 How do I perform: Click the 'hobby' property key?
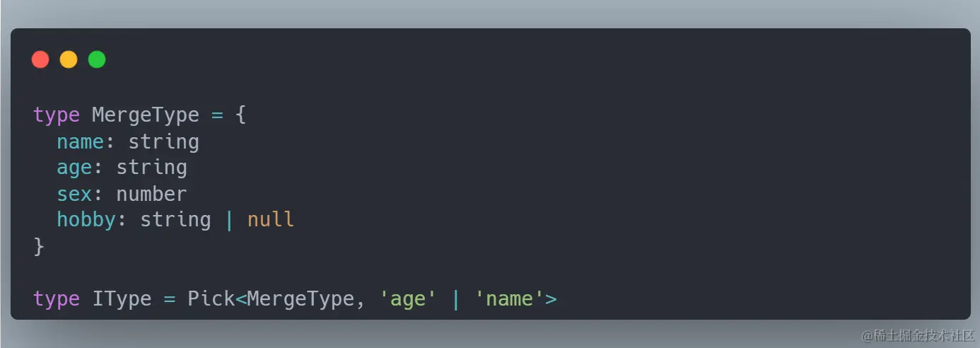(x=86, y=220)
